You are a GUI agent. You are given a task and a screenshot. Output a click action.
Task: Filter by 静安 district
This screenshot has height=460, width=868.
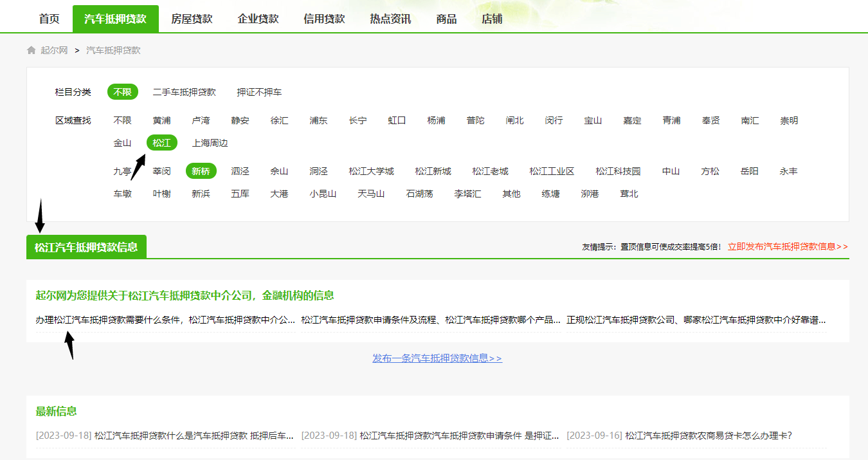[x=240, y=120]
